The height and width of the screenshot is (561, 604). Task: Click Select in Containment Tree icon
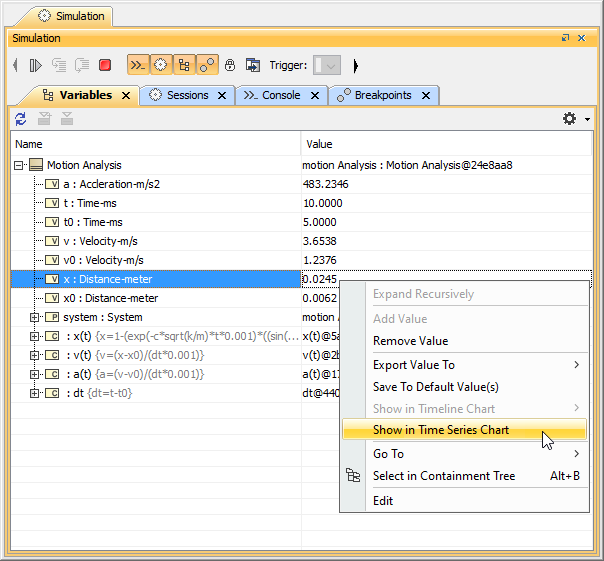coord(352,476)
